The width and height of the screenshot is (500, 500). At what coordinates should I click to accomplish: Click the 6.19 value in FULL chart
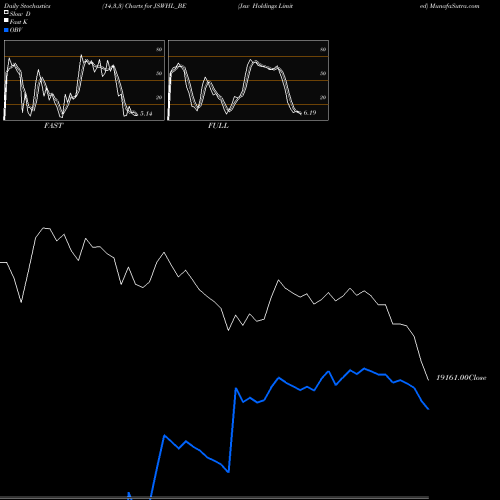click(x=310, y=113)
